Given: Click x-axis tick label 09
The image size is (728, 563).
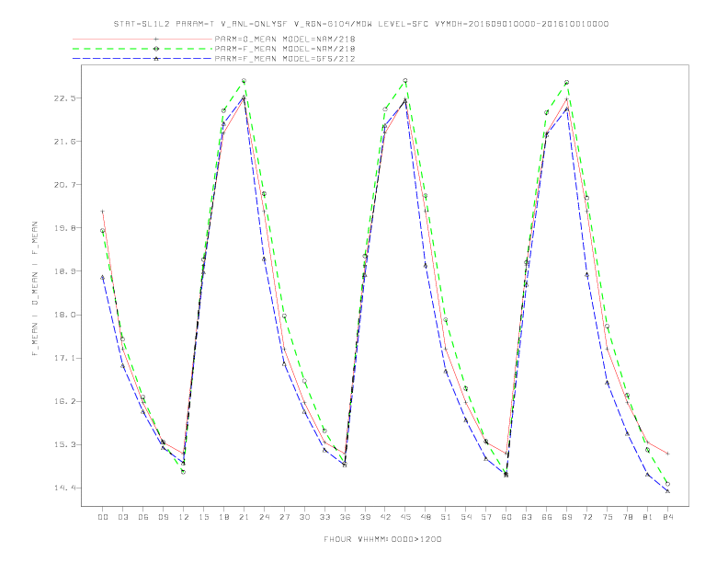Looking at the screenshot, I should coord(164,517).
